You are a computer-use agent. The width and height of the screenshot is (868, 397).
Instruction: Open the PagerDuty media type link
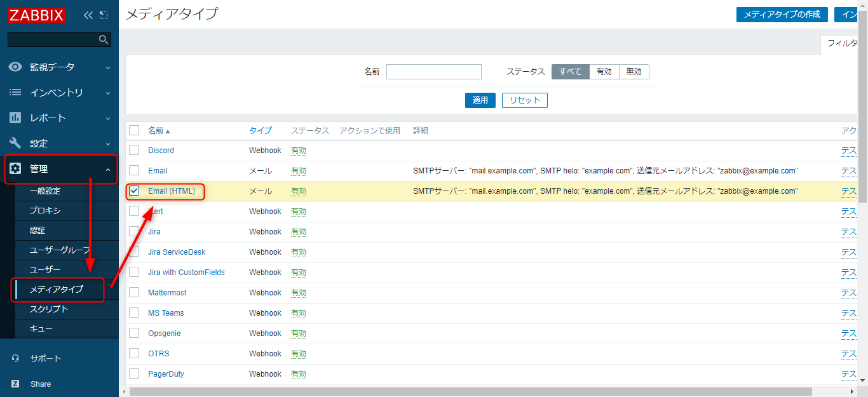[x=166, y=373]
